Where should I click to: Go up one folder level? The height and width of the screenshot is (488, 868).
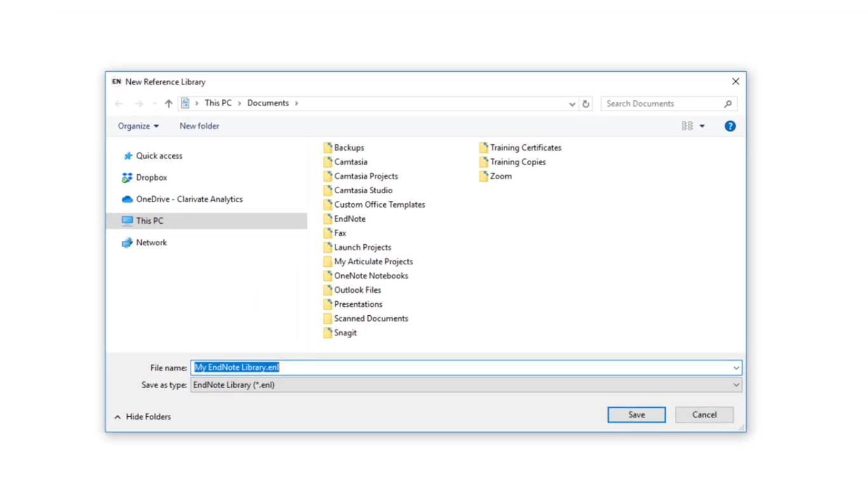point(168,104)
